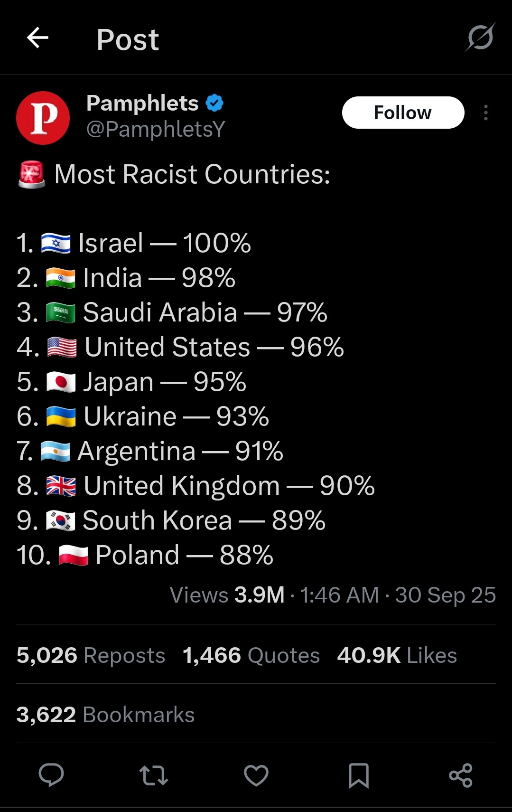Tap the Post header title

tap(128, 39)
